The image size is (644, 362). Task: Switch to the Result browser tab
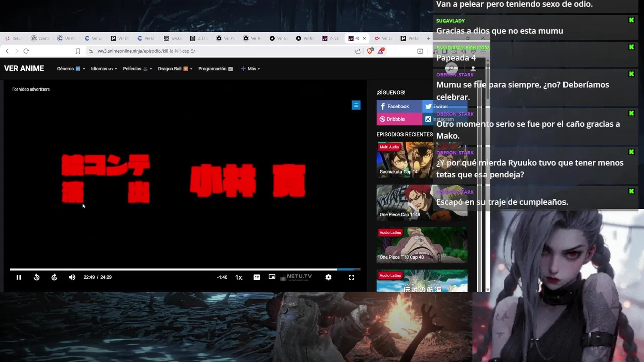pyautogui.click(x=14, y=38)
